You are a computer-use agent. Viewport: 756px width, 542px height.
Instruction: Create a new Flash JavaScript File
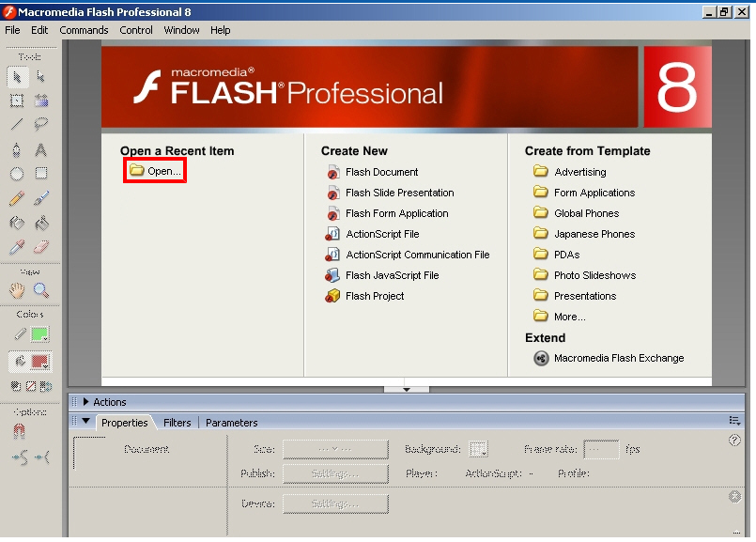[x=382, y=275]
